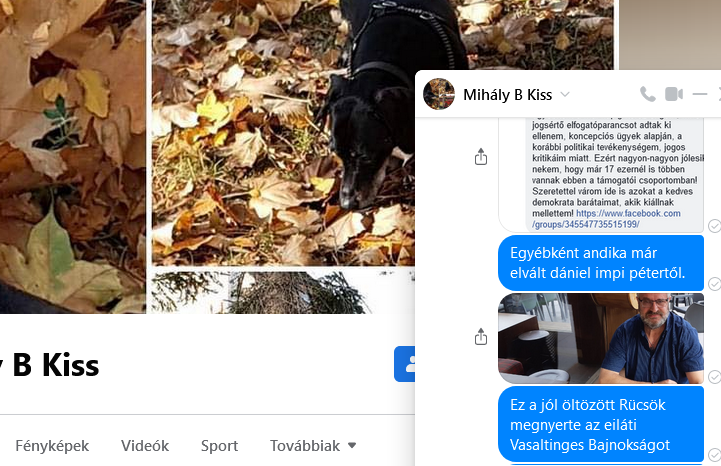Viewport: 721px width, 466px height.
Task: Open Mihály B Kiss chat avatar
Action: [x=439, y=94]
